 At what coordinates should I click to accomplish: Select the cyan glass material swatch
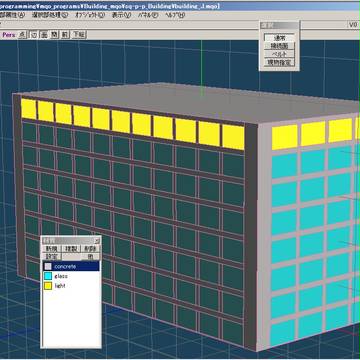pos(48,276)
